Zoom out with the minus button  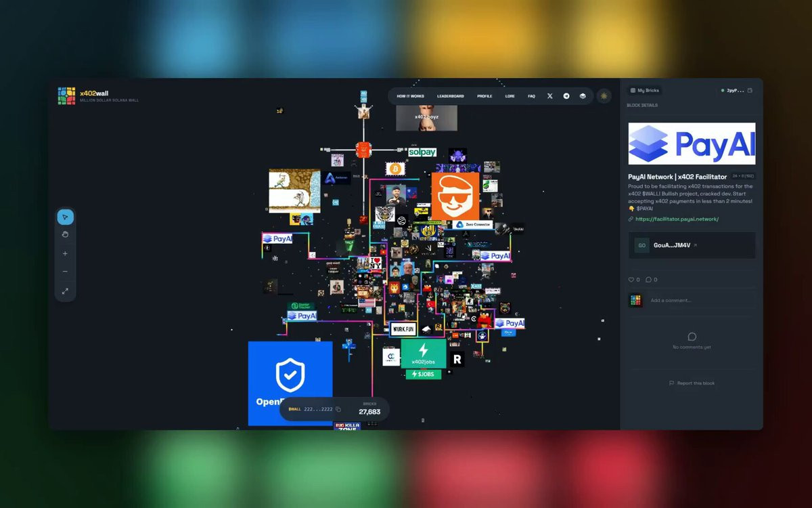(x=65, y=272)
